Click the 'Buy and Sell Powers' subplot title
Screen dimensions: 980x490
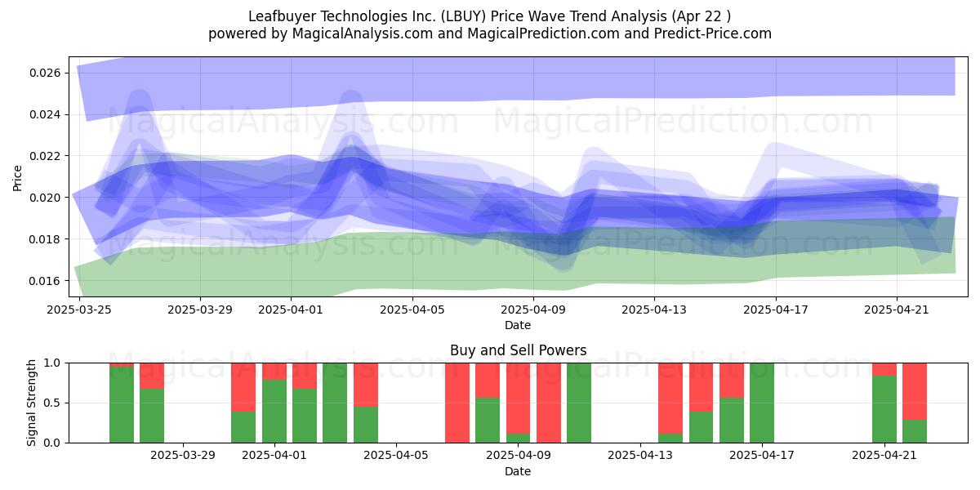pyautogui.click(x=518, y=350)
